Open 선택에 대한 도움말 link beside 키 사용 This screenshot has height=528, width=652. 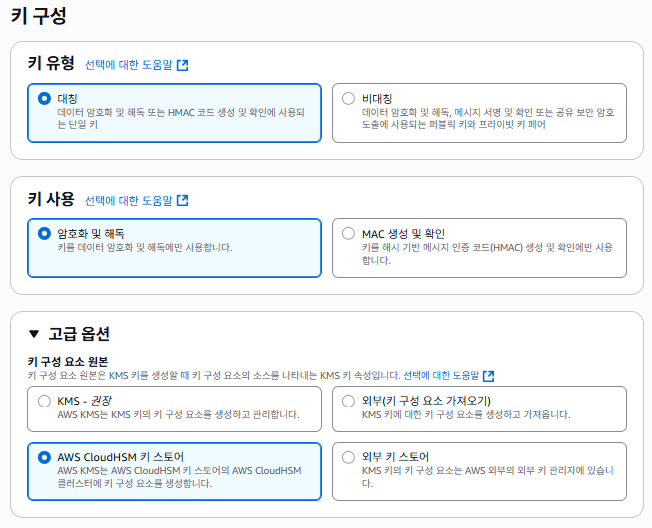128,201
